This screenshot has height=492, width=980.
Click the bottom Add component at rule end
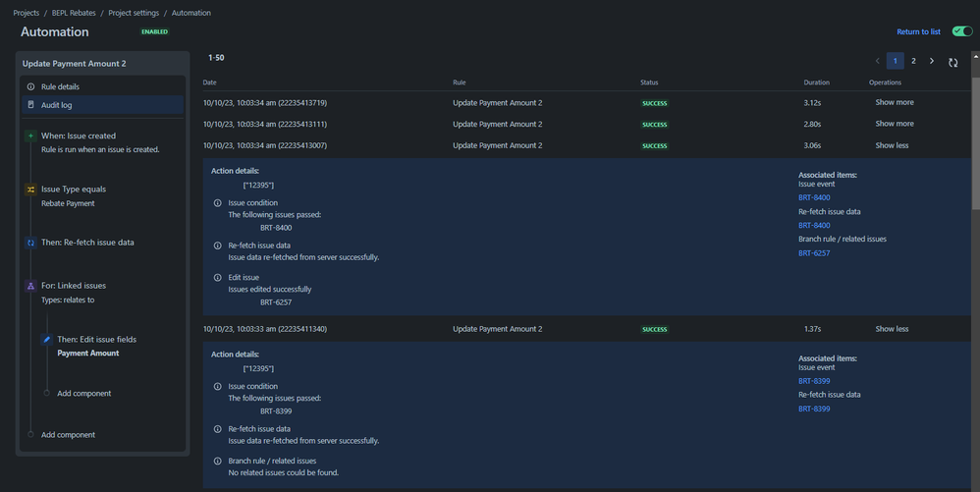[x=68, y=434]
